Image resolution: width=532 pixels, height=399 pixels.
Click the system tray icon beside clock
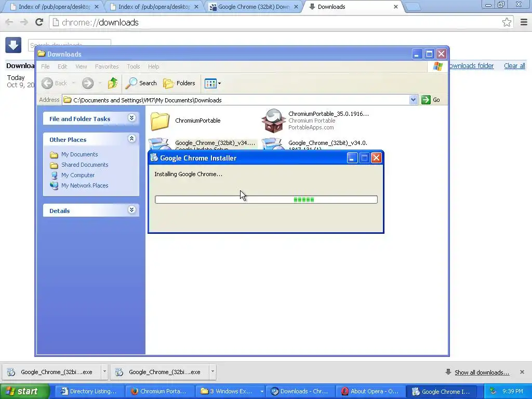coord(493,391)
